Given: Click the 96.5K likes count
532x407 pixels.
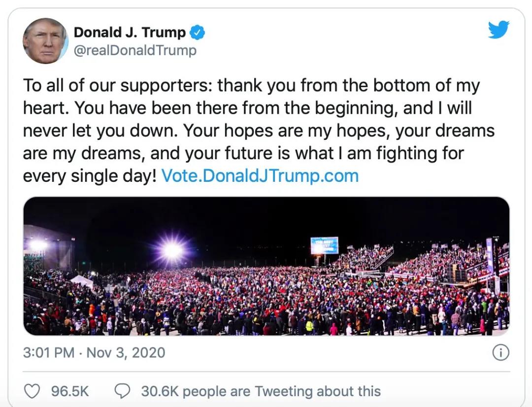Looking at the screenshot, I should coord(70,392).
